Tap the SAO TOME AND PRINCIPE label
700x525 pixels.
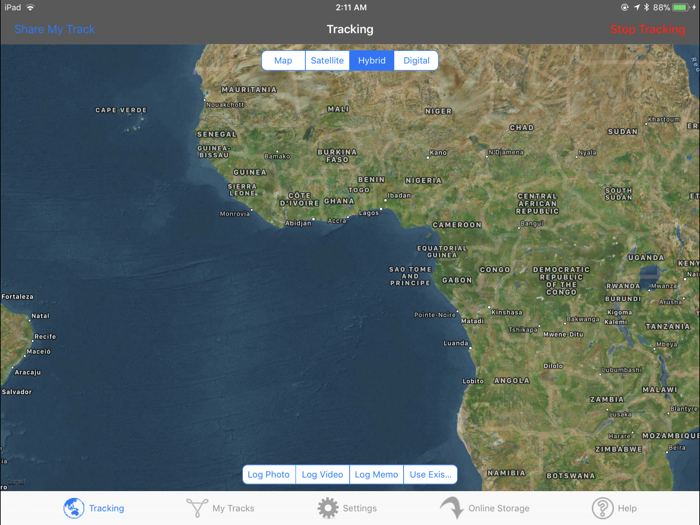(410, 276)
